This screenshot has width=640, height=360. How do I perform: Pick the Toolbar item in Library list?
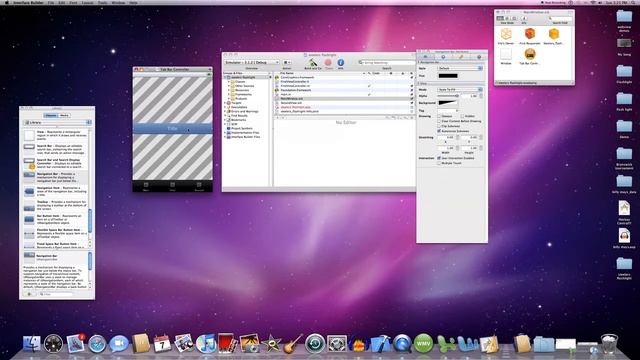coord(55,204)
